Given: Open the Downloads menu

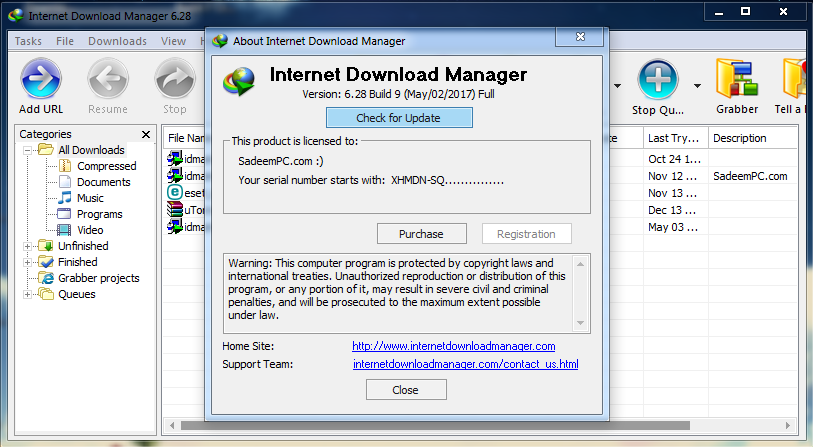Looking at the screenshot, I should click(117, 41).
